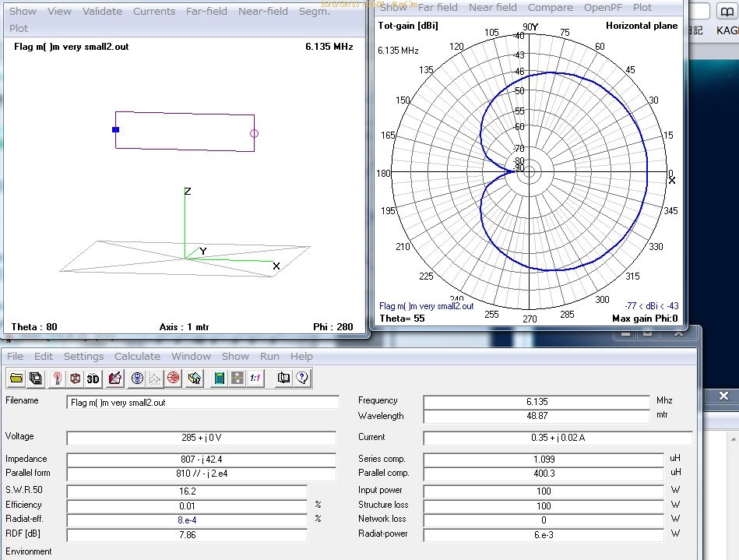Click the Impedance field 807 - j 42.4
Image resolution: width=739 pixels, height=560 pixels.
point(201,459)
